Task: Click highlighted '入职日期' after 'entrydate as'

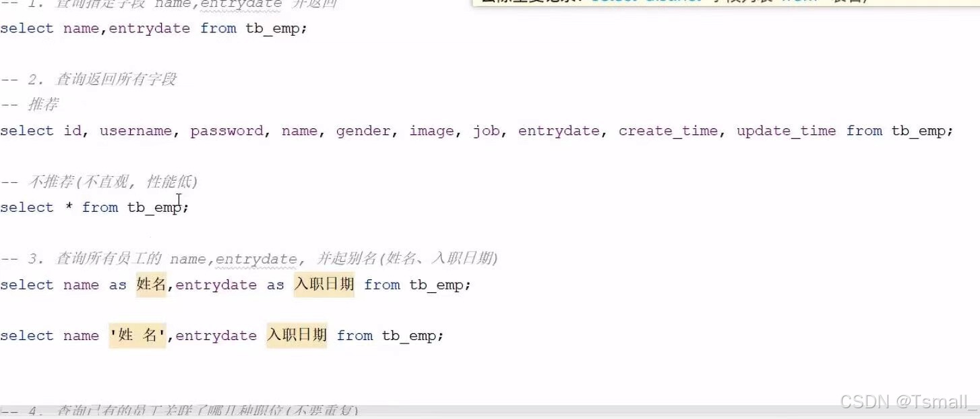Action: point(324,285)
